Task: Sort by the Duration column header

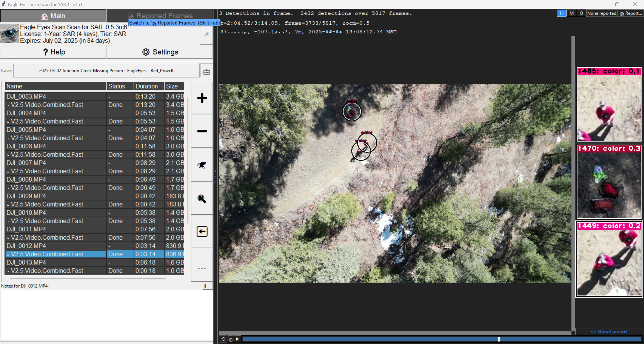Action: [149, 86]
